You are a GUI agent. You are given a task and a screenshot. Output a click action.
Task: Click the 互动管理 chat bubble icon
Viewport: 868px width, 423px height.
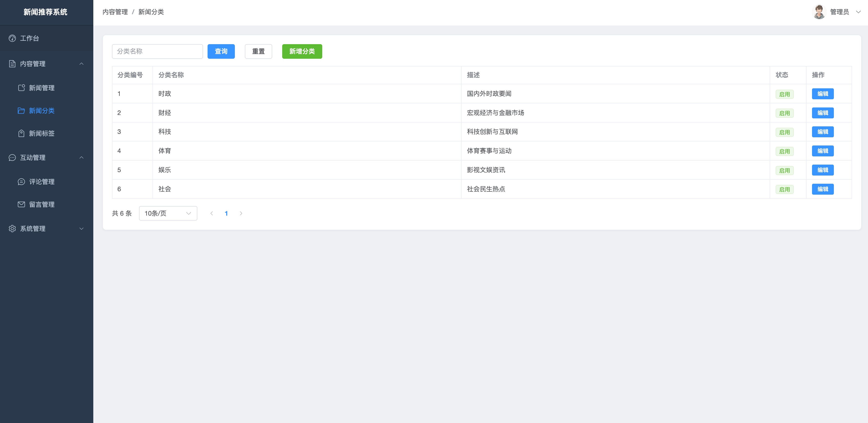point(13,157)
